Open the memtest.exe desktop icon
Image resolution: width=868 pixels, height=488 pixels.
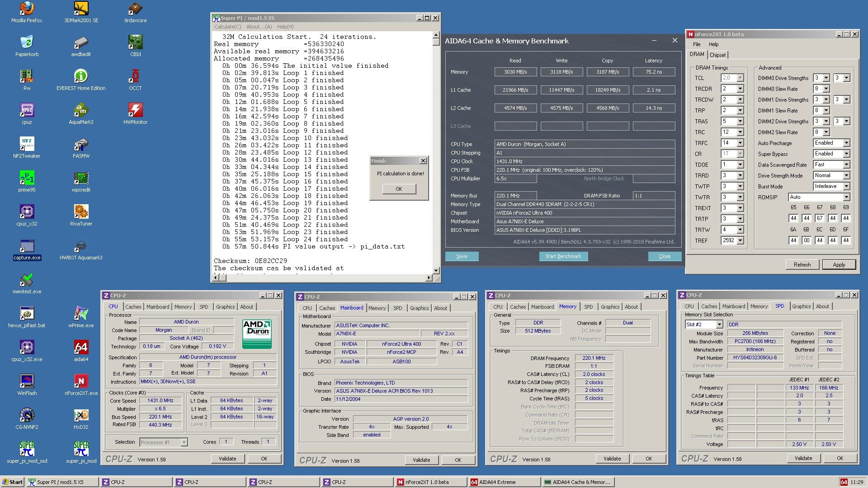pos(27,283)
